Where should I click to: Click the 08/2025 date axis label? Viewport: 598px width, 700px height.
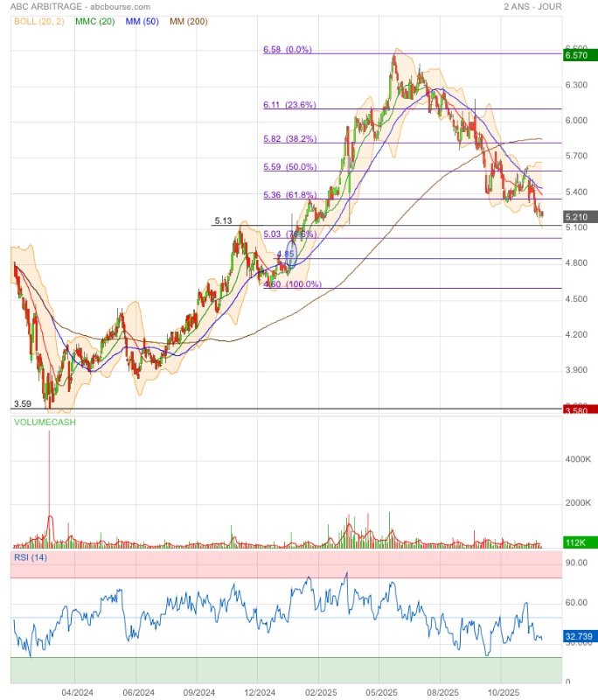click(442, 692)
